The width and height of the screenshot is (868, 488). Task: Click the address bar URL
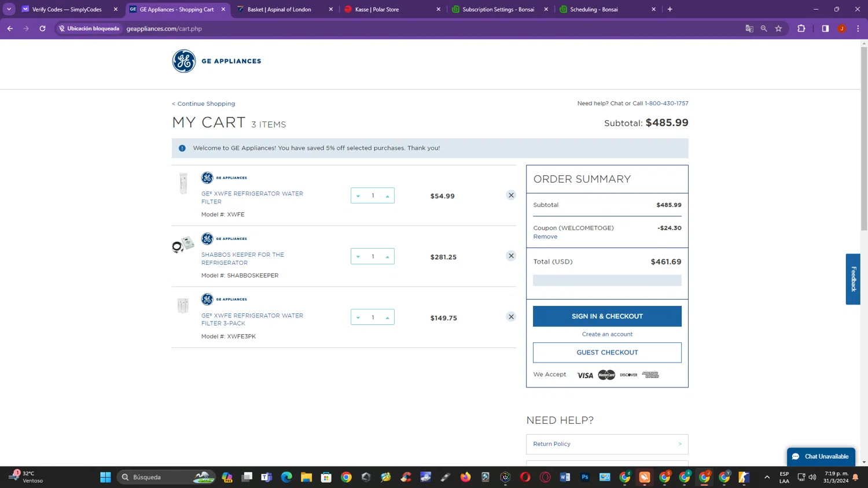pos(164,28)
